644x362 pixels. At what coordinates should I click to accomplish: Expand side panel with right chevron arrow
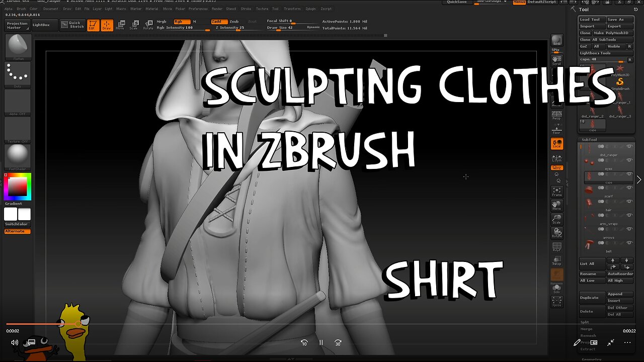coord(639,179)
